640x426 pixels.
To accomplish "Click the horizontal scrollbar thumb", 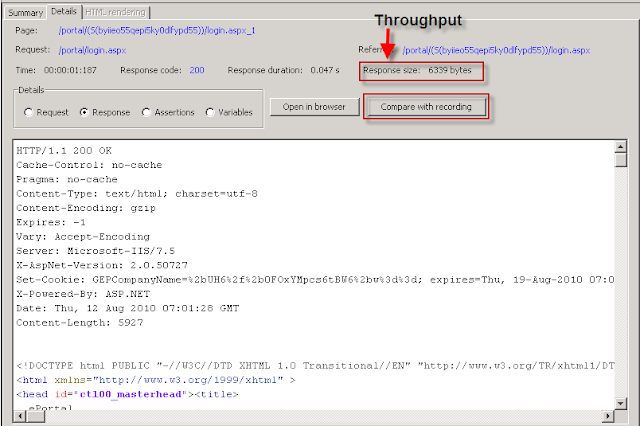I will pyautogui.click(x=36, y=416).
